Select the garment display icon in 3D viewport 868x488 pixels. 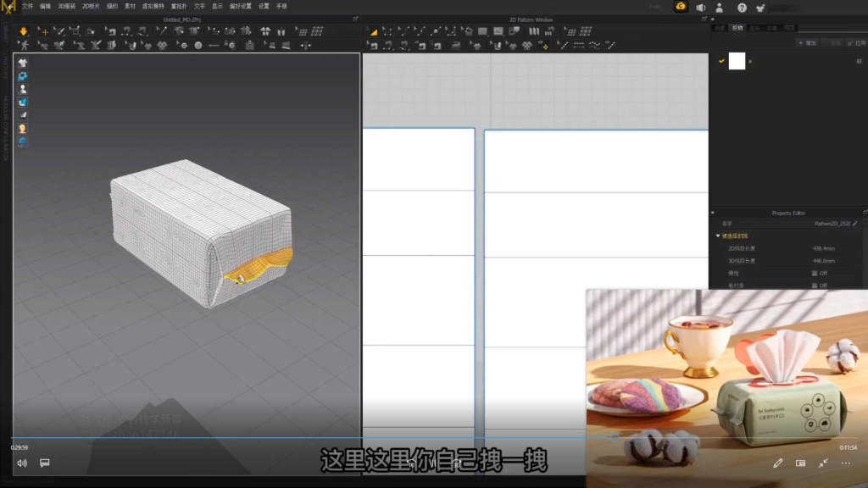point(22,63)
